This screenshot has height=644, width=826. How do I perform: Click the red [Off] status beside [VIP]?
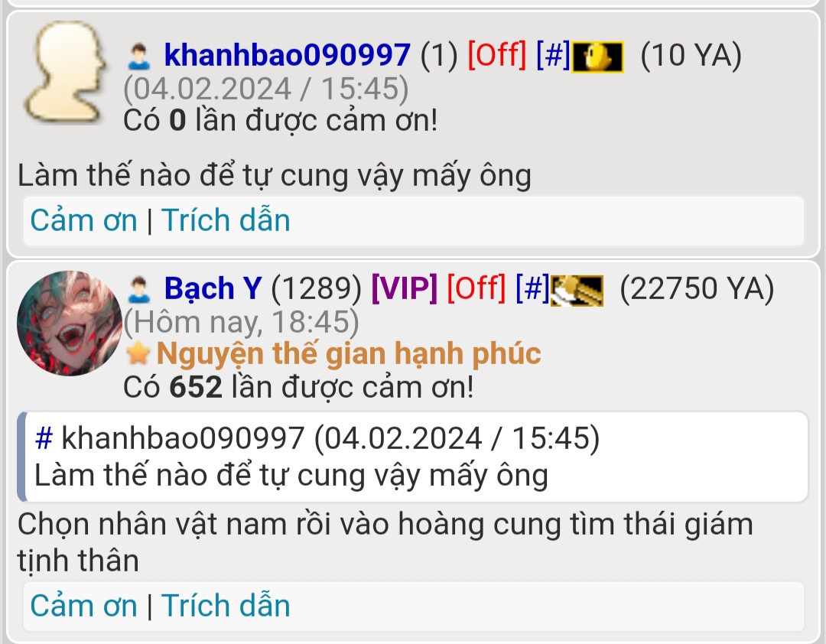click(476, 288)
